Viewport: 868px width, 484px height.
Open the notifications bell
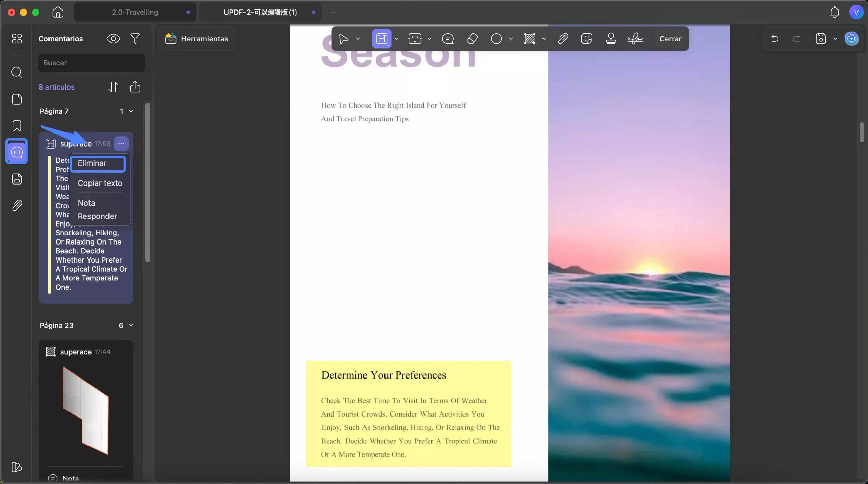pyautogui.click(x=834, y=12)
